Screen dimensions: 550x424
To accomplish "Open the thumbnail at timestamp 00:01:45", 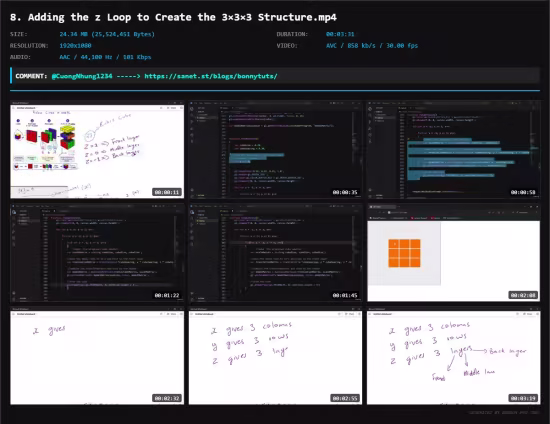I will pos(275,253).
